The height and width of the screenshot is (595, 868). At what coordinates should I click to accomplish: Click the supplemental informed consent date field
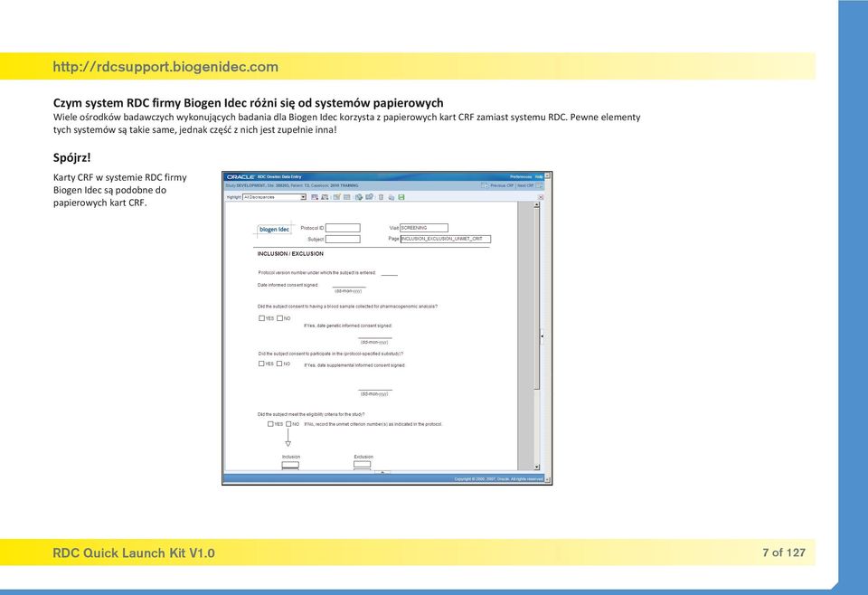tap(374, 387)
